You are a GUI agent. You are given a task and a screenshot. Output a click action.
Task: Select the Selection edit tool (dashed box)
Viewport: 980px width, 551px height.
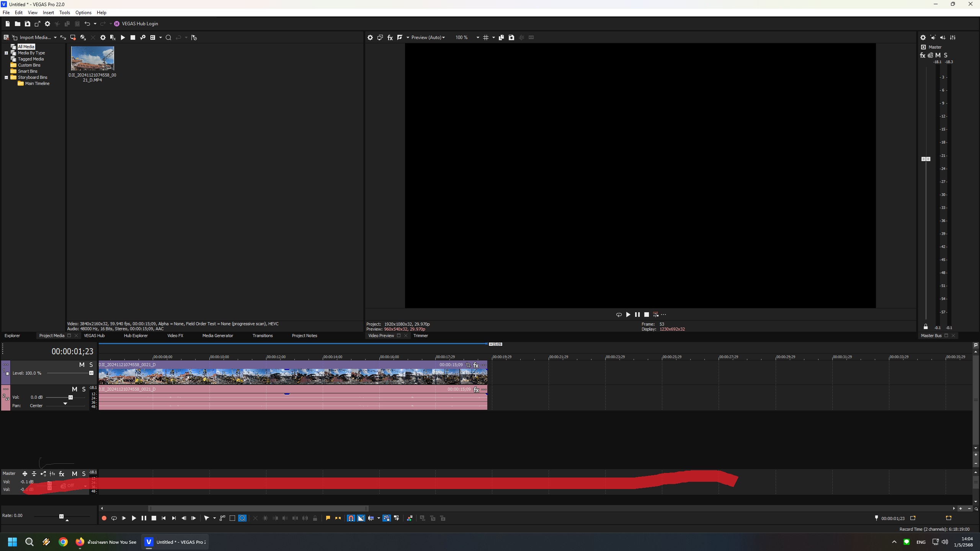coord(232,518)
